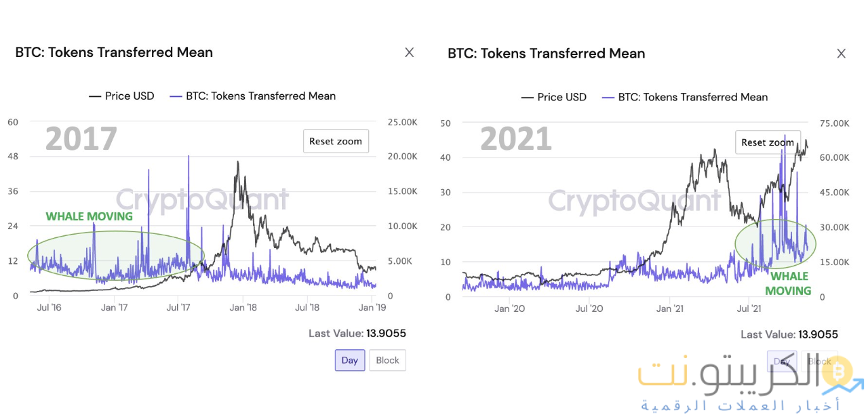Click the WHALE MOVING annotation on the 2017 chart

[x=89, y=216]
